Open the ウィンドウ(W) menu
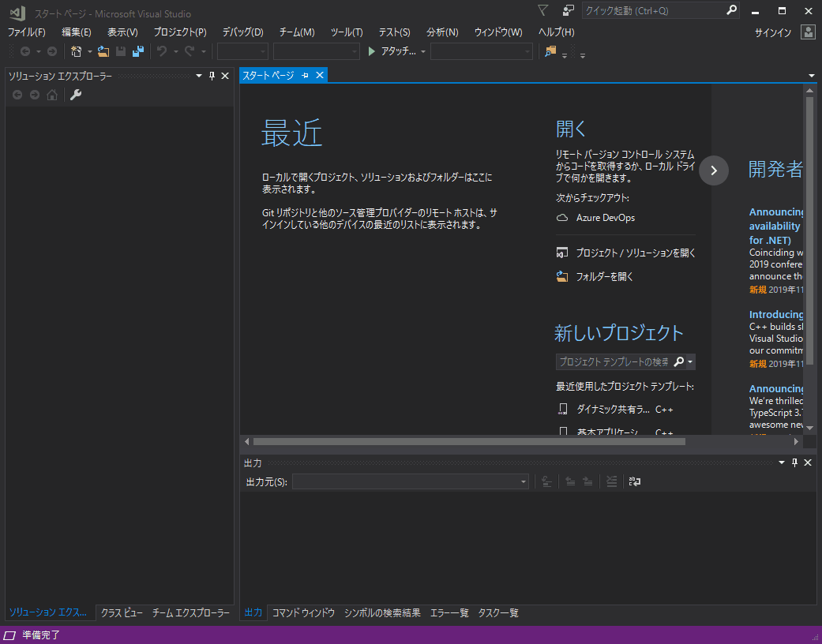The width and height of the screenshot is (822, 644). (498, 32)
